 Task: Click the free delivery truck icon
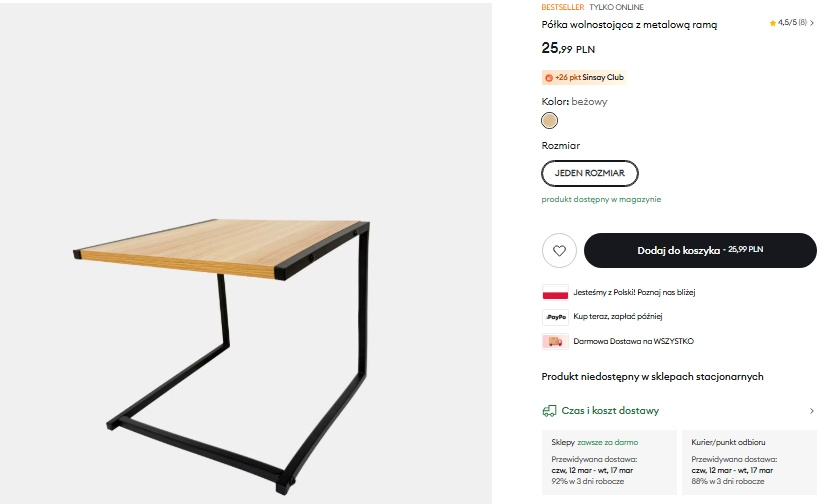[555, 341]
